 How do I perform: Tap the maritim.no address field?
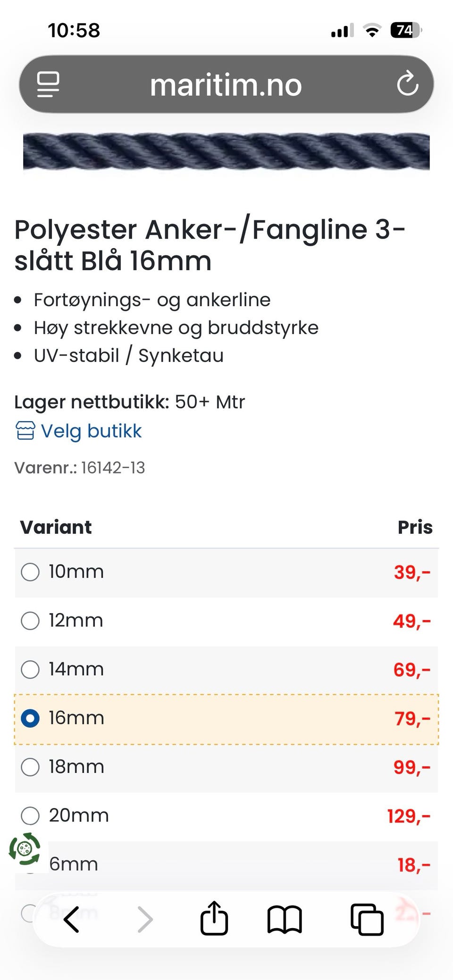click(226, 84)
